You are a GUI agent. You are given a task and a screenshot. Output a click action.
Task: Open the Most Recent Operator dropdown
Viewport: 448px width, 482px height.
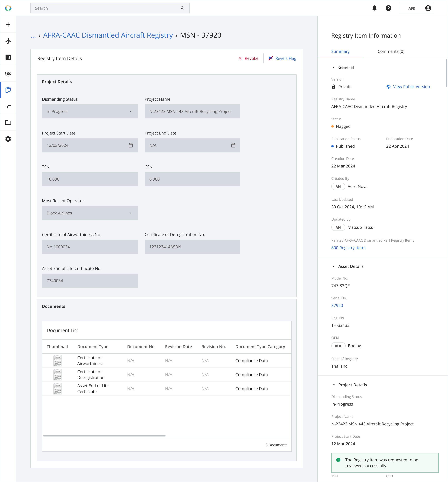[90, 213]
